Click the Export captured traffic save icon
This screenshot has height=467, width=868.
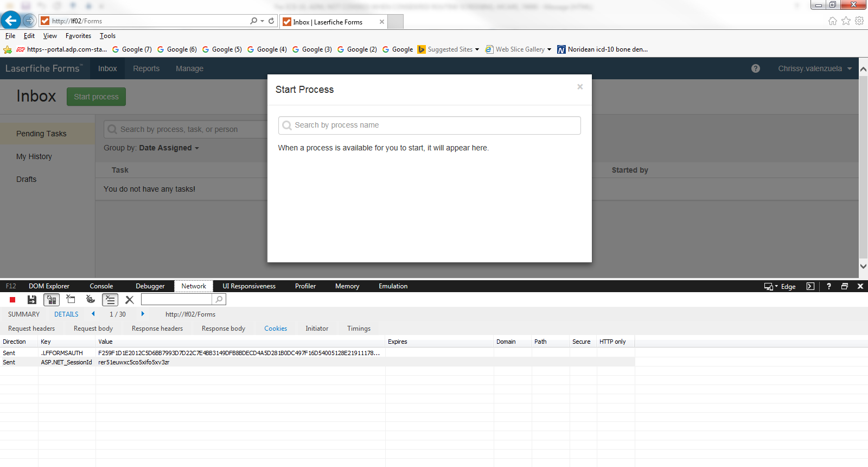coord(32,300)
